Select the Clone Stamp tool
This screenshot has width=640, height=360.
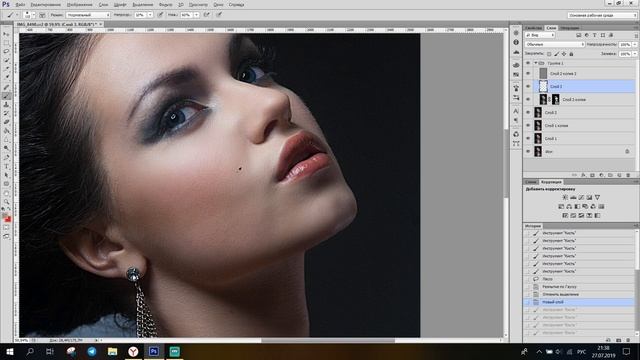click(x=6, y=104)
